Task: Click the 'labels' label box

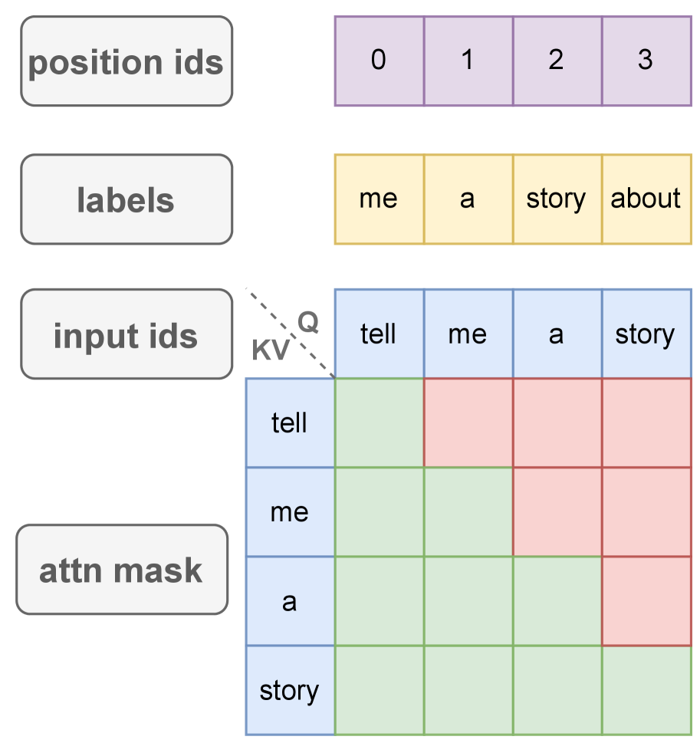Action: click(126, 199)
